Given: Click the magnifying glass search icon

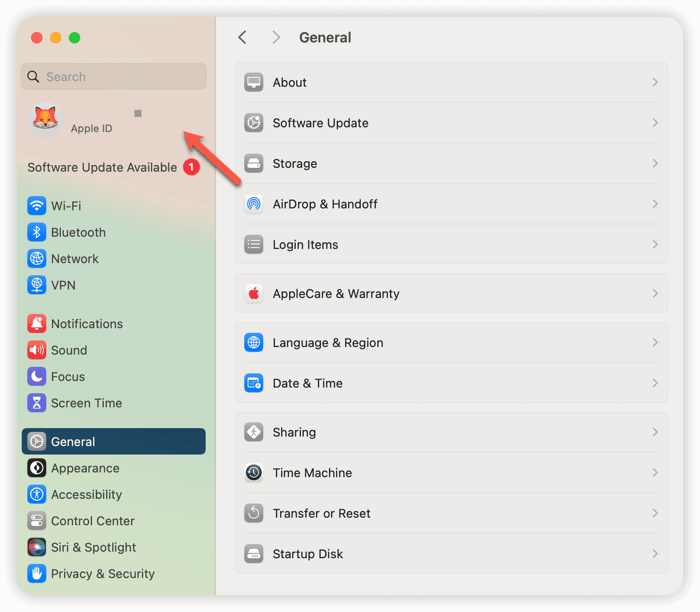Looking at the screenshot, I should 33,76.
